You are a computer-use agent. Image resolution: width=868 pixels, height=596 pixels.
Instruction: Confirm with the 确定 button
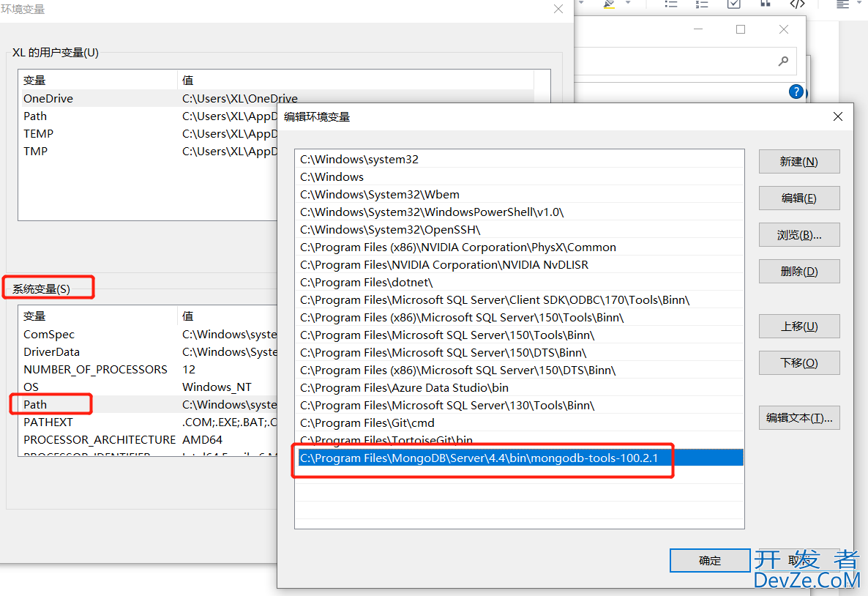point(710,561)
